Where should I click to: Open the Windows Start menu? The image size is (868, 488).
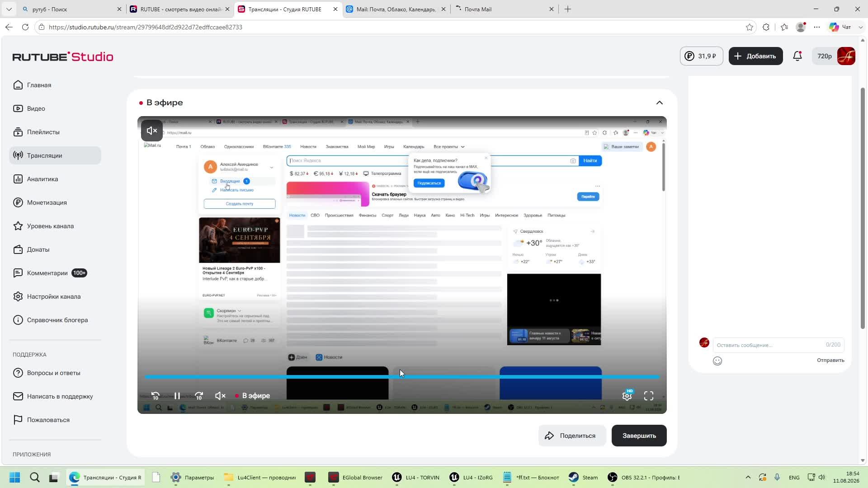coord(14,478)
